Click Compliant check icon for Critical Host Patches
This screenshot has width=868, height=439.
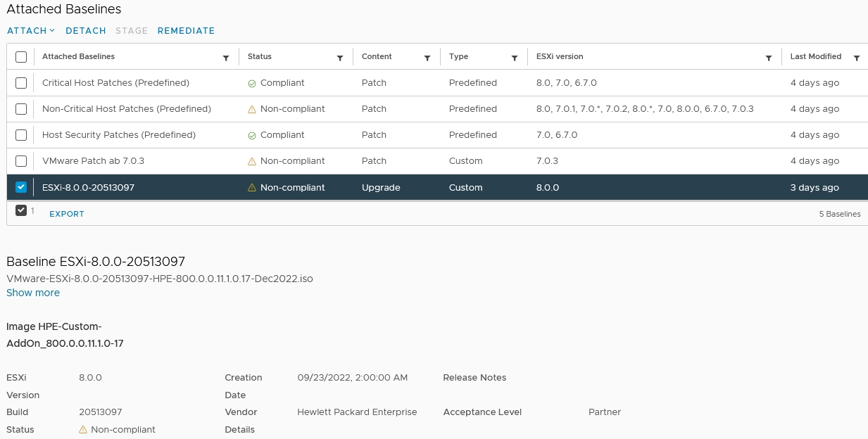[252, 83]
